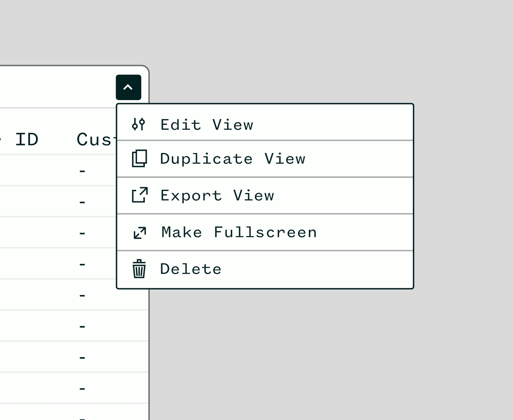Pick Export View in the dropdown menu
Image resolution: width=513 pixels, height=420 pixels.
coord(217,196)
